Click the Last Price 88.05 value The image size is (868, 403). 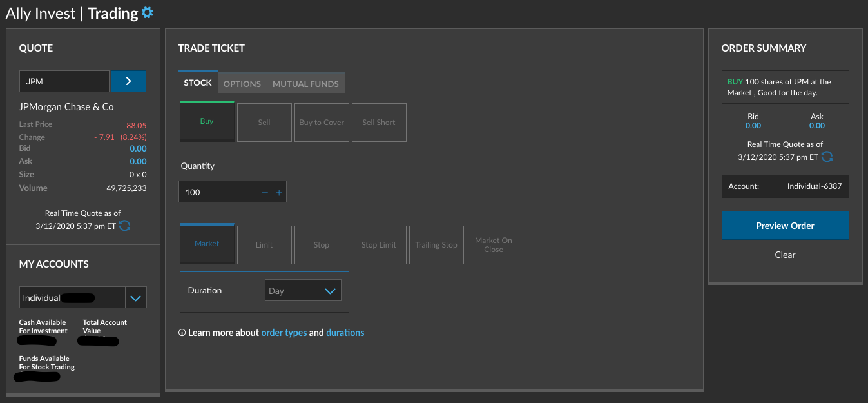pos(137,126)
